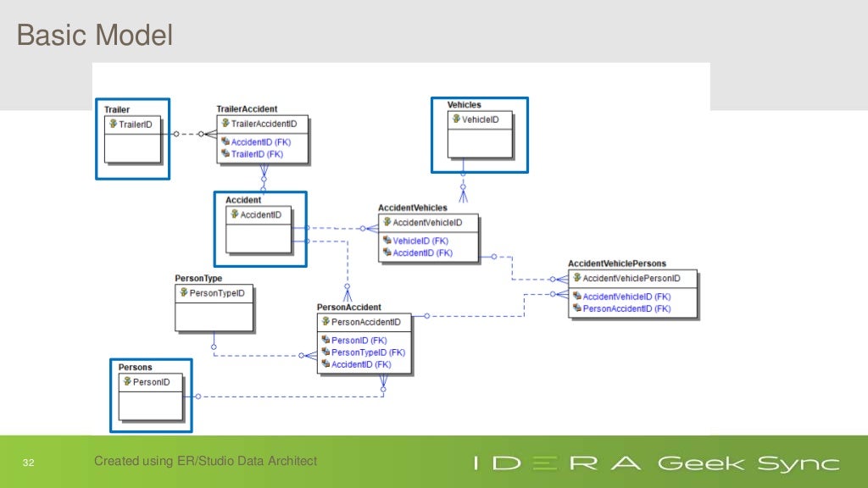Click the key icon beside AccidentVehicleID in AccidentVehicles
Viewport: 868px width, 488px height.
coord(387,222)
